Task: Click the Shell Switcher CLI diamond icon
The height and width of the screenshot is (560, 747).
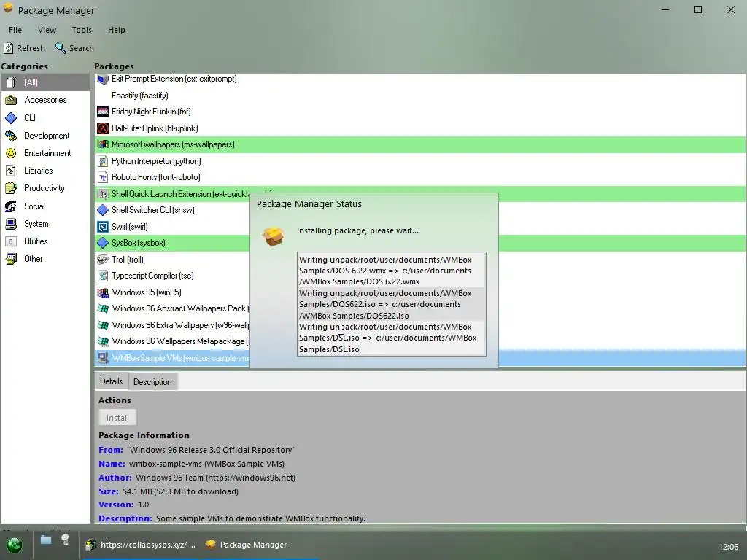Action: pyautogui.click(x=103, y=210)
